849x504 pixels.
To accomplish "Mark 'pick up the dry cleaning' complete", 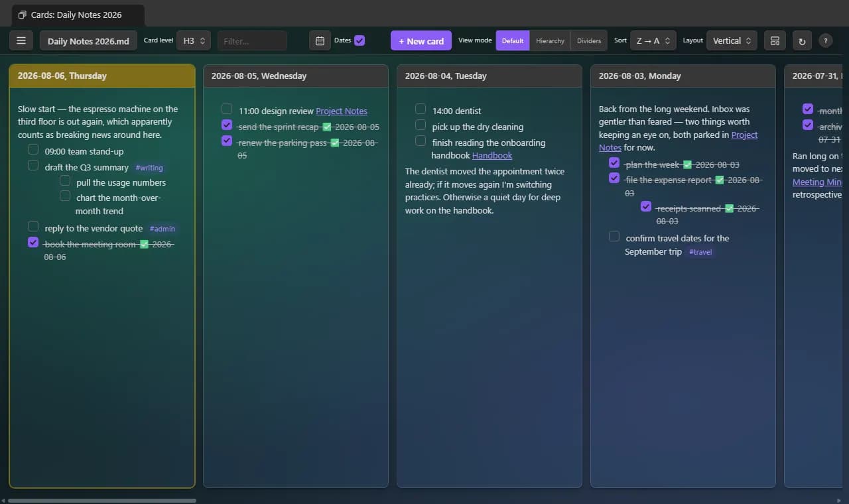I will click(421, 125).
